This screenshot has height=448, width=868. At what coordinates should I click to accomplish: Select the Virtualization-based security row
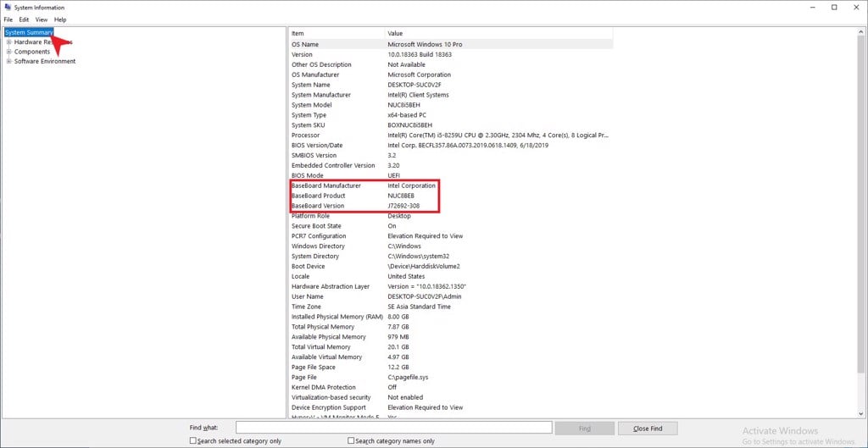coord(451,397)
